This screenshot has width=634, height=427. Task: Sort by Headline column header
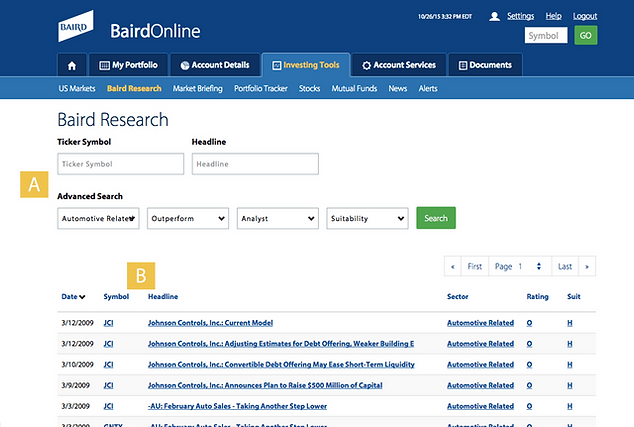tap(163, 297)
